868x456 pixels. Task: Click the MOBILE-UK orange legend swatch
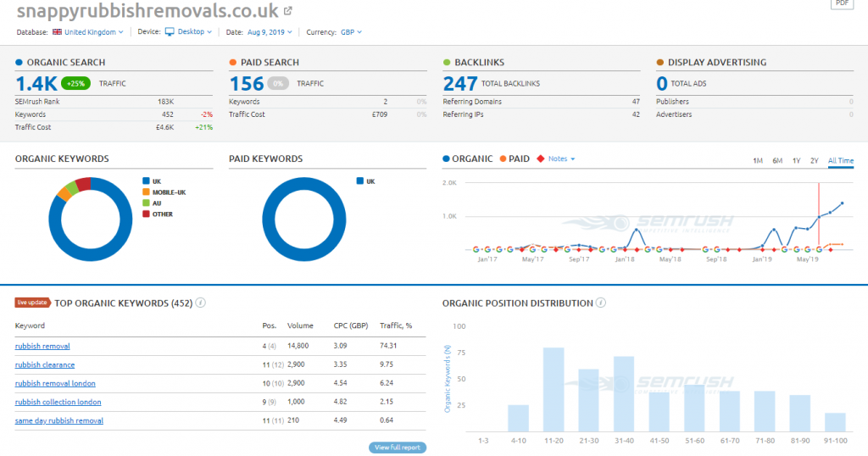click(146, 192)
